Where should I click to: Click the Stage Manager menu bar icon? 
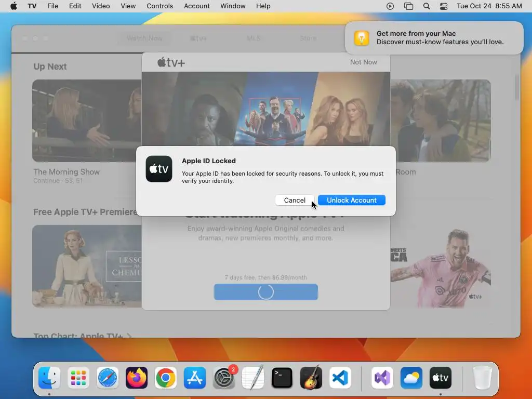point(408,6)
